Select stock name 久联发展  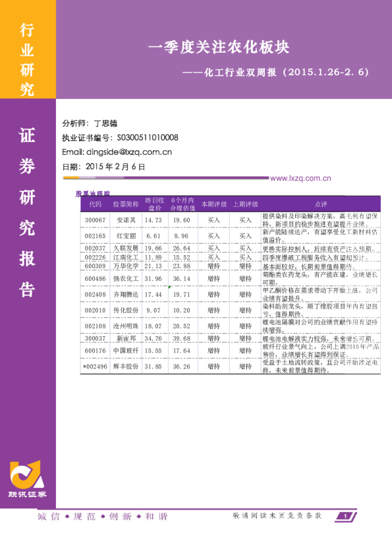[x=126, y=248]
